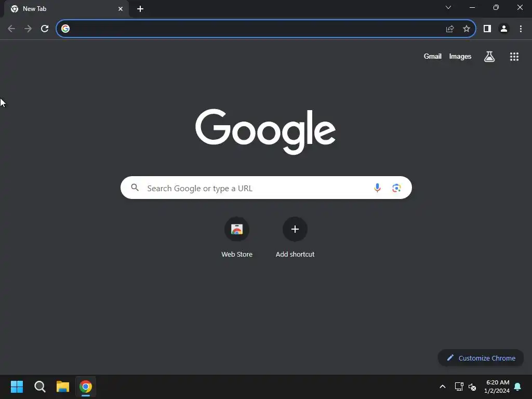
Task: Open Search Labs flask icon
Action: tap(489, 57)
